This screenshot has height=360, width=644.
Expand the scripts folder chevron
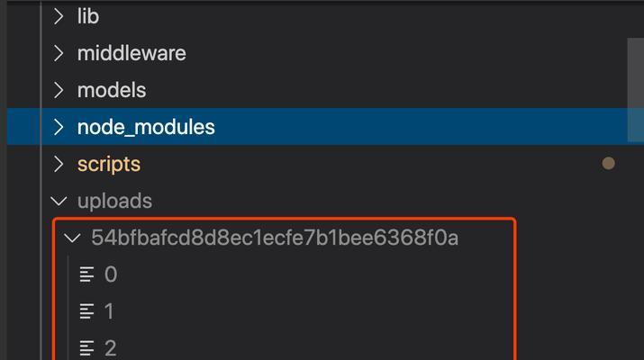[x=59, y=164]
